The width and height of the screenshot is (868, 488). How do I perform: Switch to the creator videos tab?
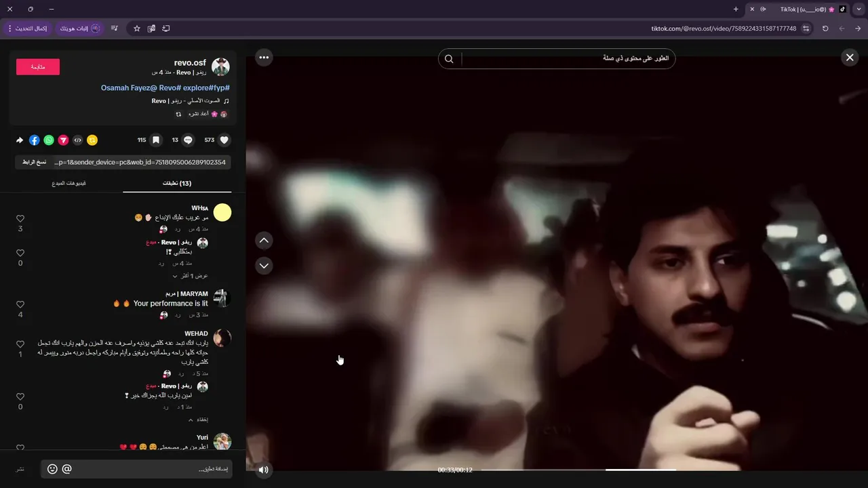[68, 184]
